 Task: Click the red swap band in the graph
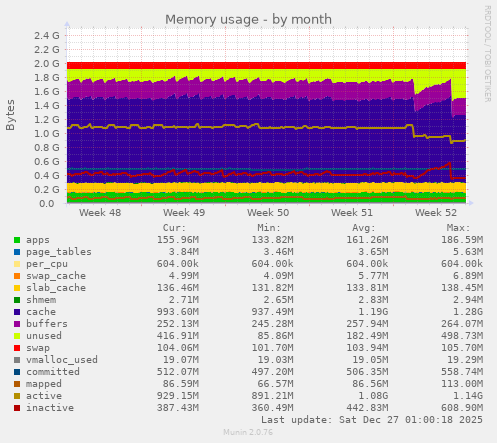pos(266,65)
